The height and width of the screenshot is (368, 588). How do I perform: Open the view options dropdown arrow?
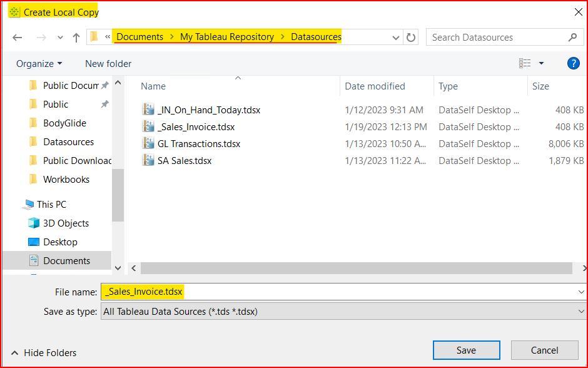pos(541,63)
